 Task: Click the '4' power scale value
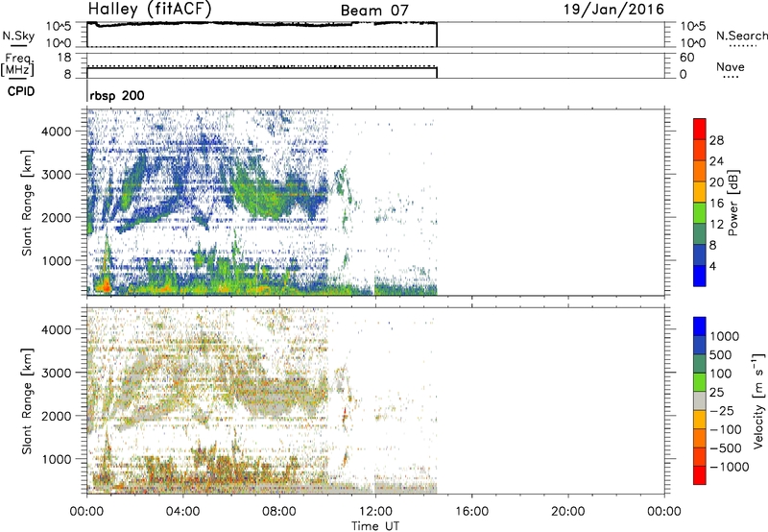point(712,266)
